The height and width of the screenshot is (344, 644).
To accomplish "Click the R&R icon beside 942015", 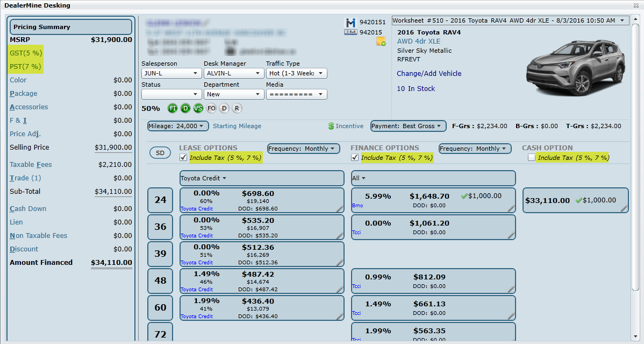I will coord(350,32).
